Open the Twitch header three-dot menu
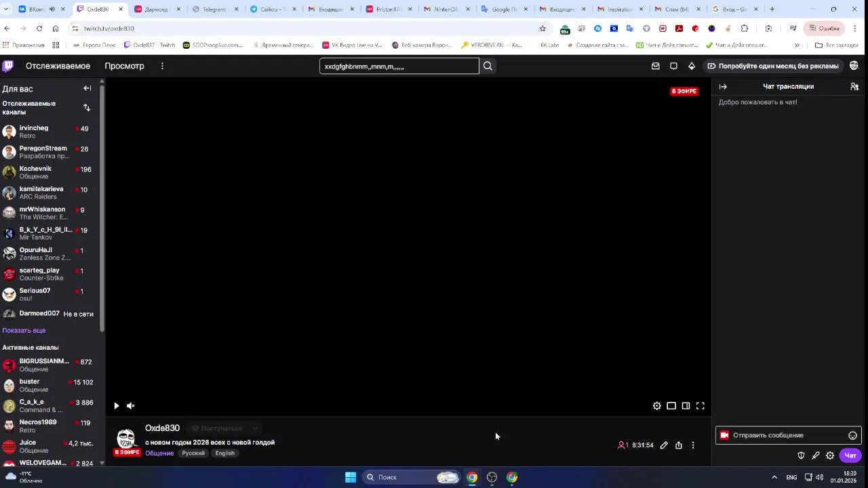The width and height of the screenshot is (868, 488). [x=162, y=66]
